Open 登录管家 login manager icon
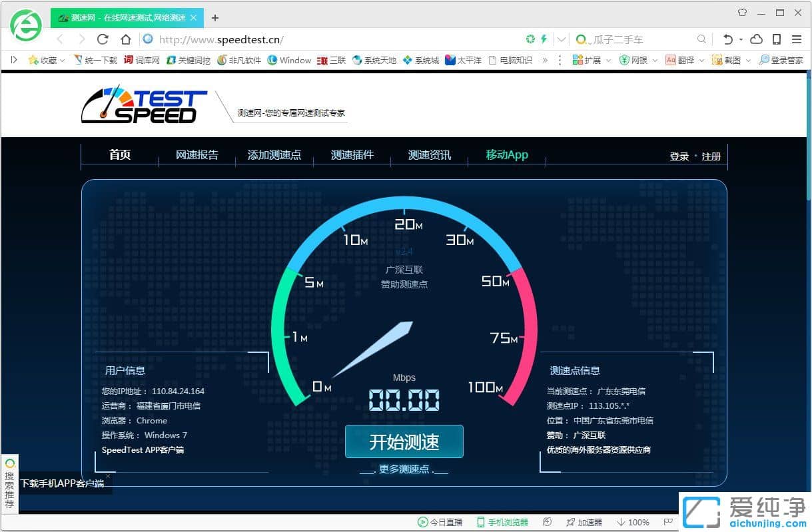The height and width of the screenshot is (532, 812). (764, 59)
